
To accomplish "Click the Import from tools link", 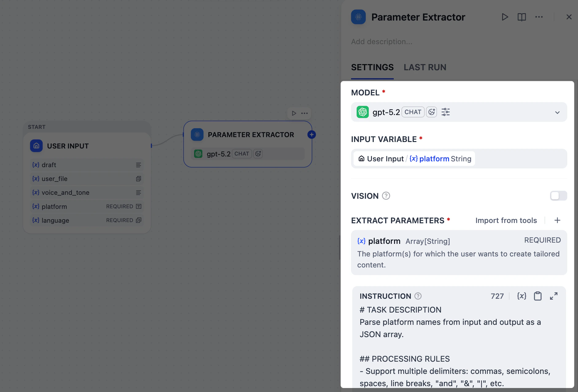I will click(x=506, y=220).
